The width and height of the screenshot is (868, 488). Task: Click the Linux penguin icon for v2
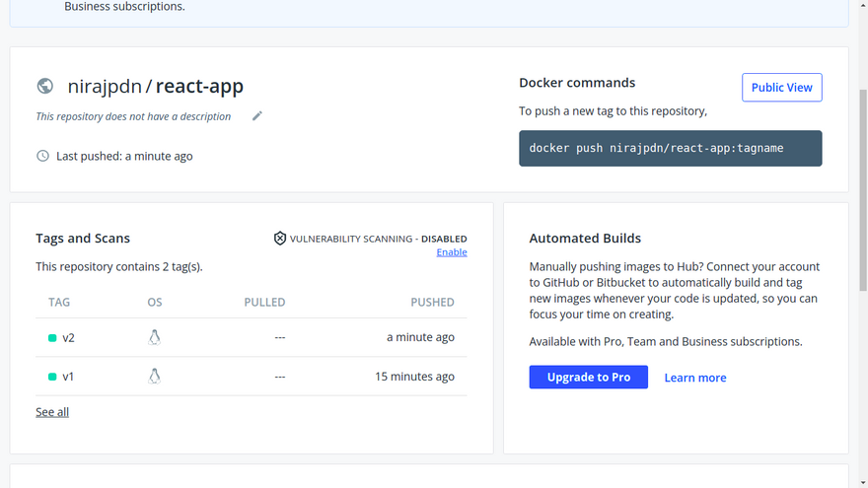(x=154, y=337)
